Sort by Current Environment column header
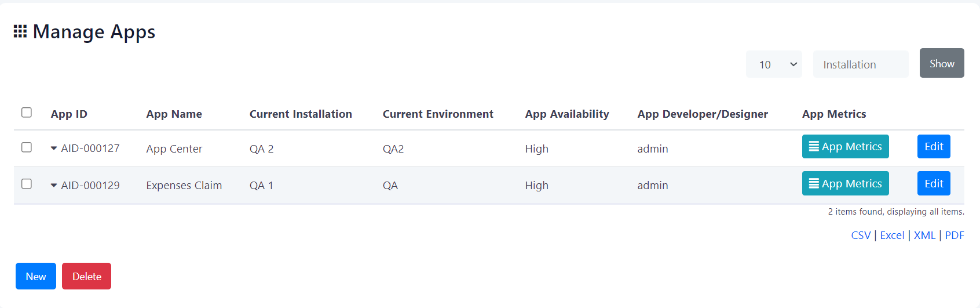Image resolution: width=980 pixels, height=308 pixels. (438, 114)
